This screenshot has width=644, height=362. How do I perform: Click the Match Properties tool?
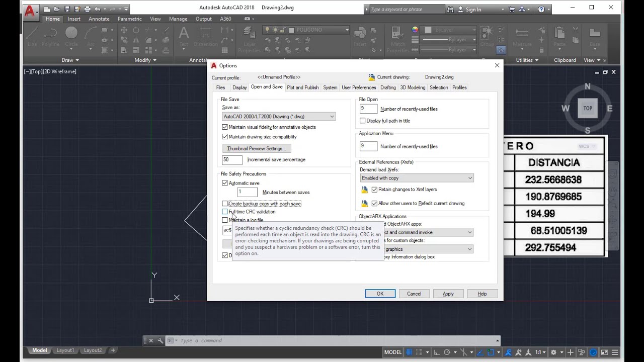point(398,39)
